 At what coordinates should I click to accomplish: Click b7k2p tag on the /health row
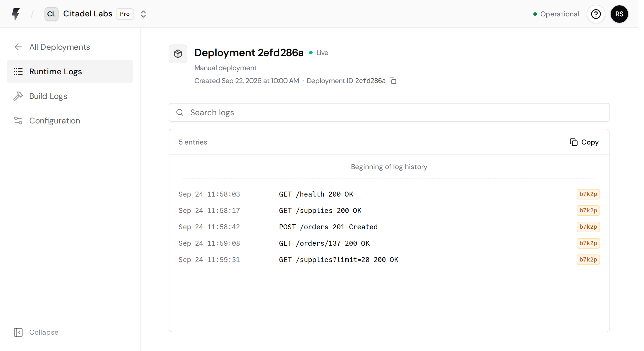[x=588, y=194]
